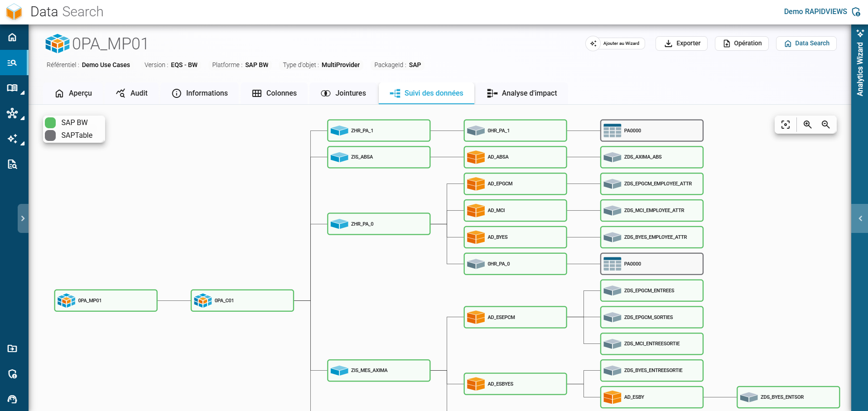Viewport: 868px width, 411px height.
Task: Expand the Analytics Wizard panel chevron
Action: (860, 218)
